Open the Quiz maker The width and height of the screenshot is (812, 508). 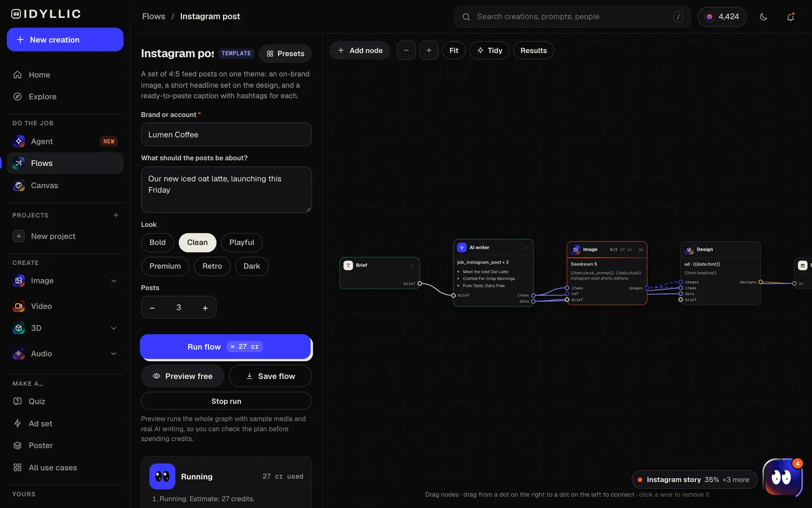[x=65, y=401]
